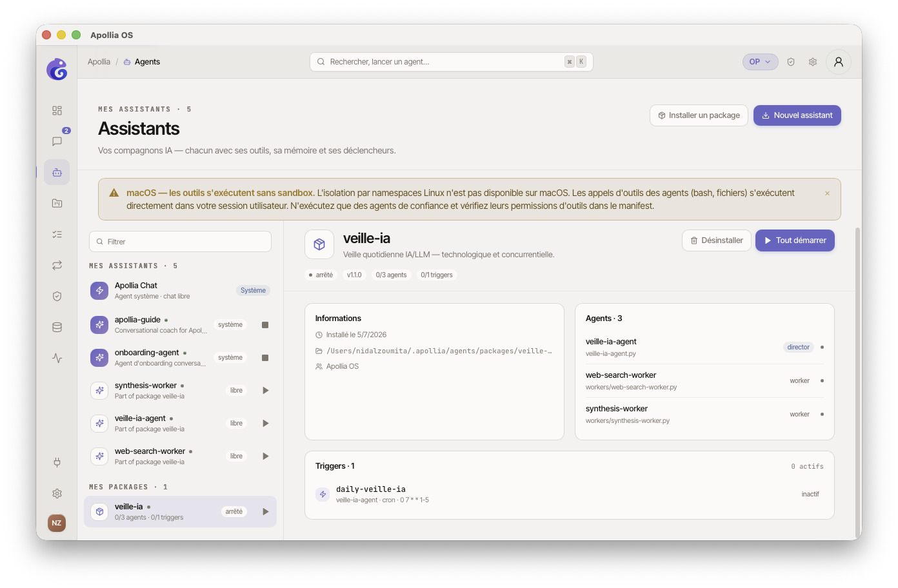Click the top bar settings gear icon

pos(813,62)
